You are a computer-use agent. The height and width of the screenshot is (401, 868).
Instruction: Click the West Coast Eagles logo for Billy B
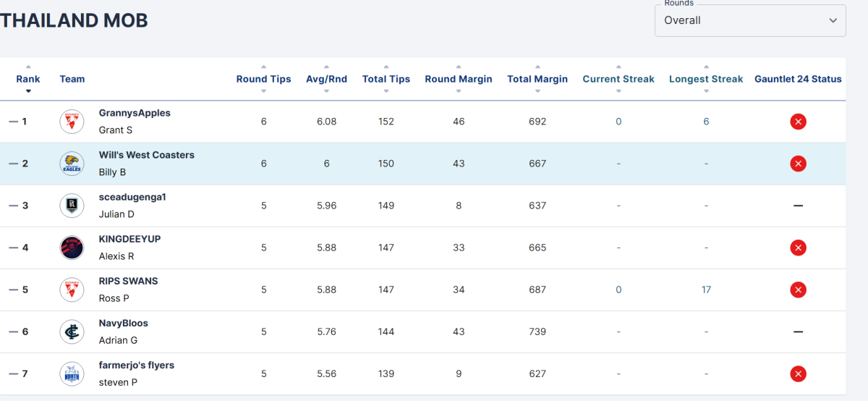coord(72,164)
